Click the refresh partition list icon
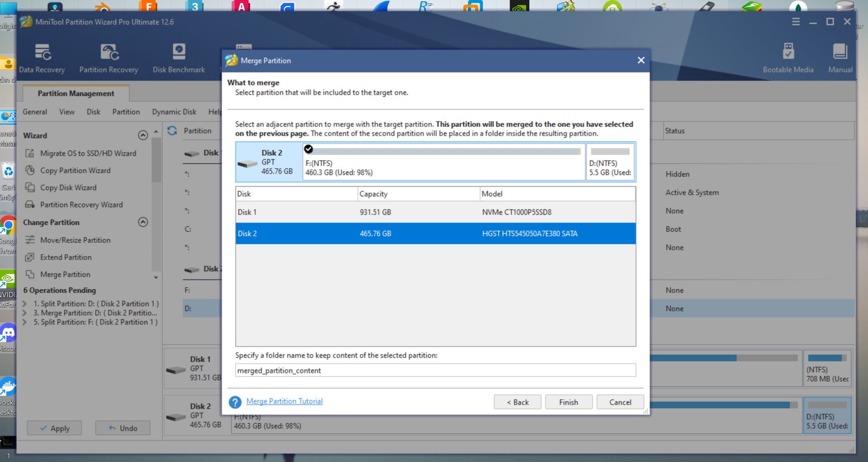 click(x=172, y=131)
